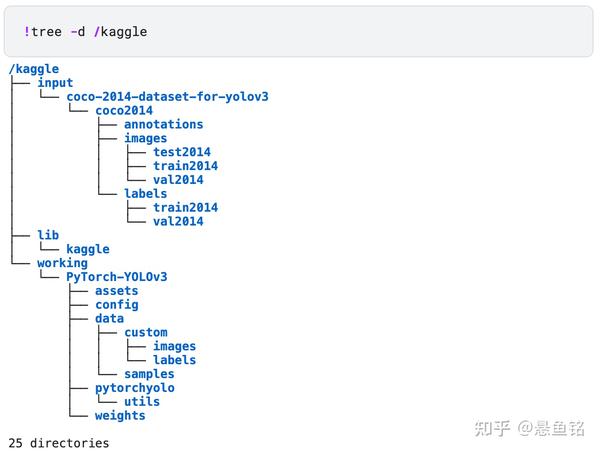Image resolution: width=600 pixels, height=452 pixels.
Task: Click the config directory entry
Action: pos(117,305)
